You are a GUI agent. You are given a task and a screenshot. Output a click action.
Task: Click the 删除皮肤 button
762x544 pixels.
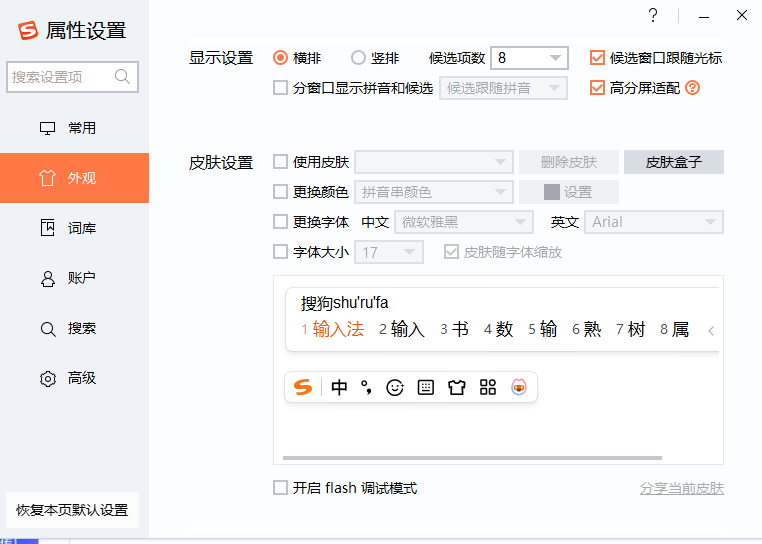(569, 162)
